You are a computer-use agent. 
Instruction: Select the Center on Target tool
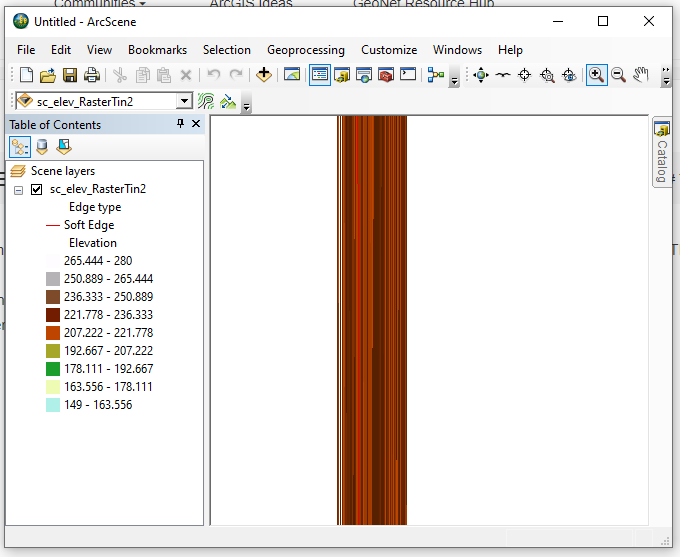click(525, 75)
